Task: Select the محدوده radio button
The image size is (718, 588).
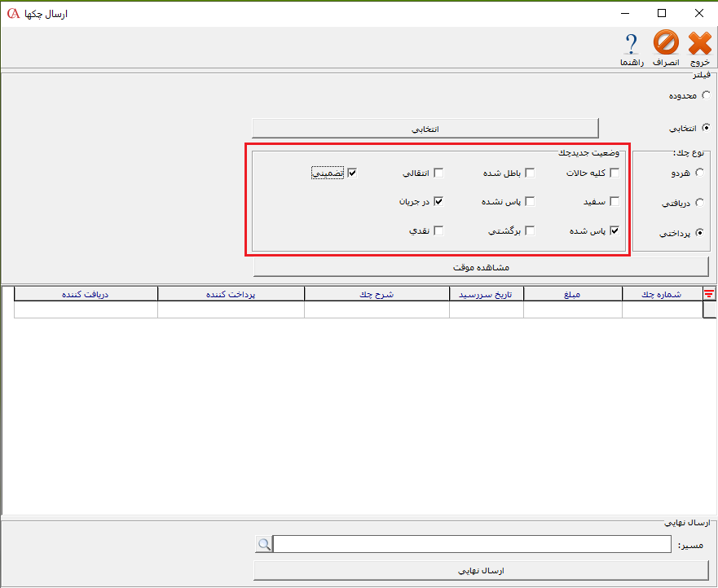Action: [x=706, y=94]
